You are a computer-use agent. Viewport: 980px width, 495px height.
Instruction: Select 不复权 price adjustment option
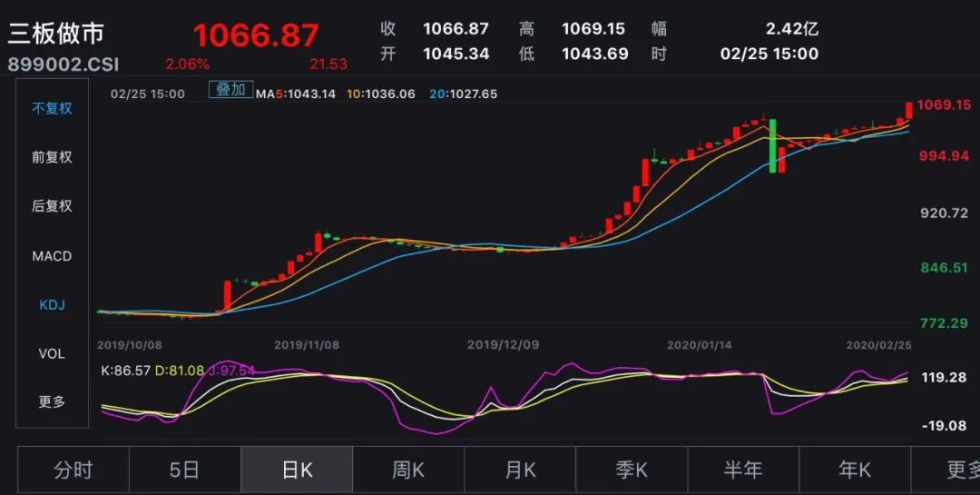tap(52, 108)
